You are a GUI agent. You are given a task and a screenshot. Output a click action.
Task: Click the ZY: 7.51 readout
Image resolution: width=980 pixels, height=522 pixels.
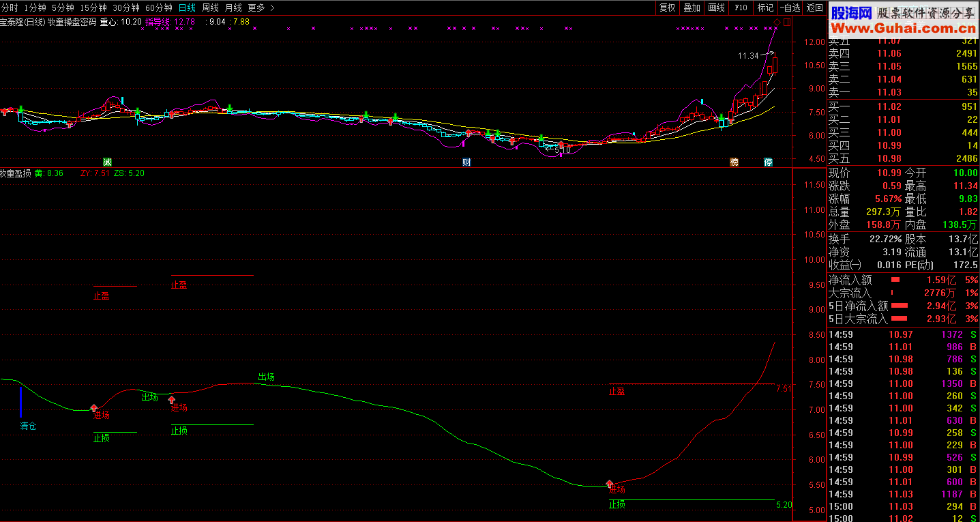pos(95,173)
